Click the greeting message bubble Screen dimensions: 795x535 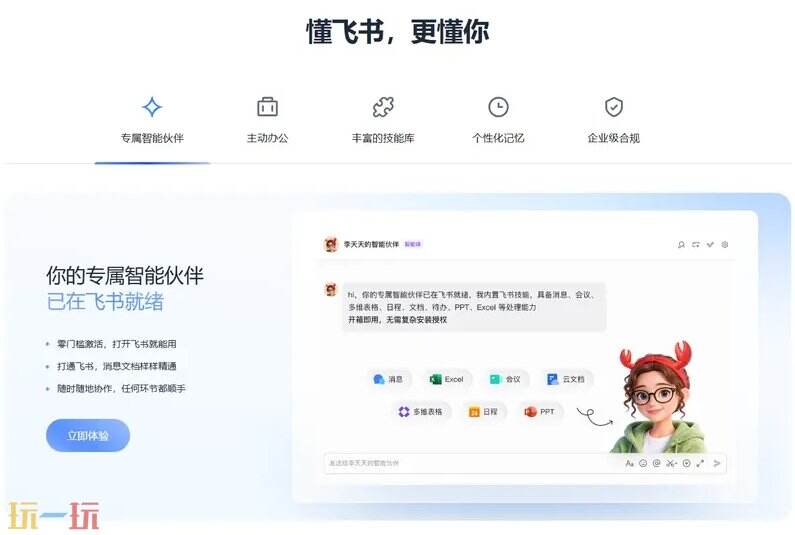pyautogui.click(x=475, y=307)
